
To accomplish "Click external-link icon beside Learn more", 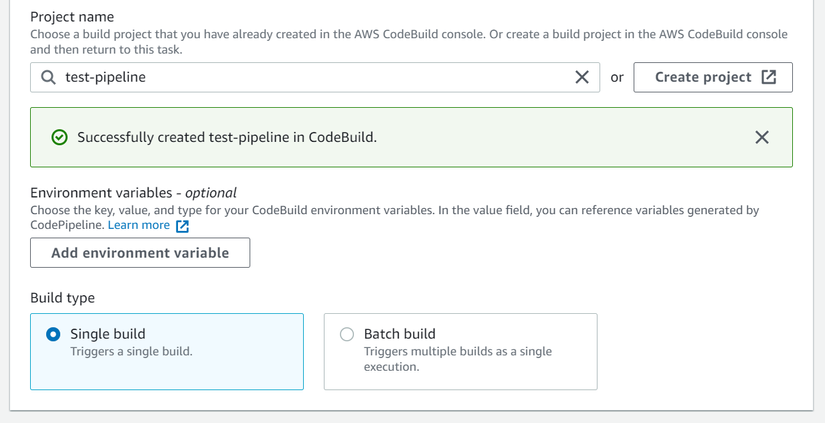I will (182, 226).
